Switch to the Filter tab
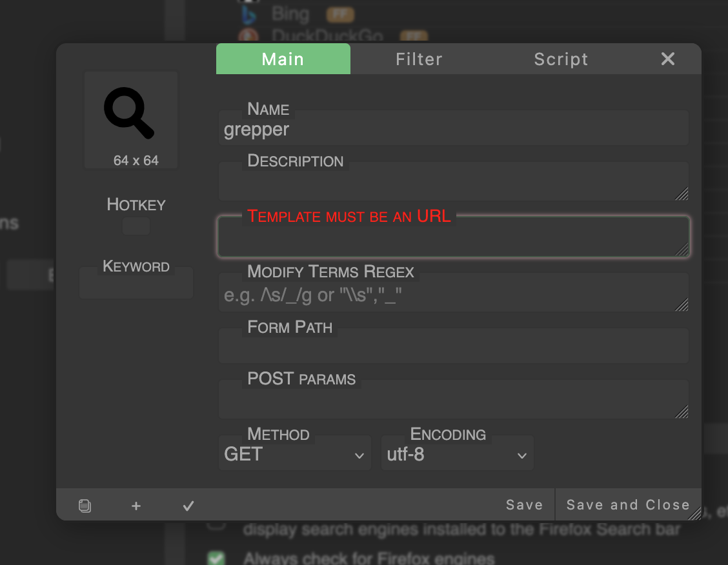 point(419,59)
